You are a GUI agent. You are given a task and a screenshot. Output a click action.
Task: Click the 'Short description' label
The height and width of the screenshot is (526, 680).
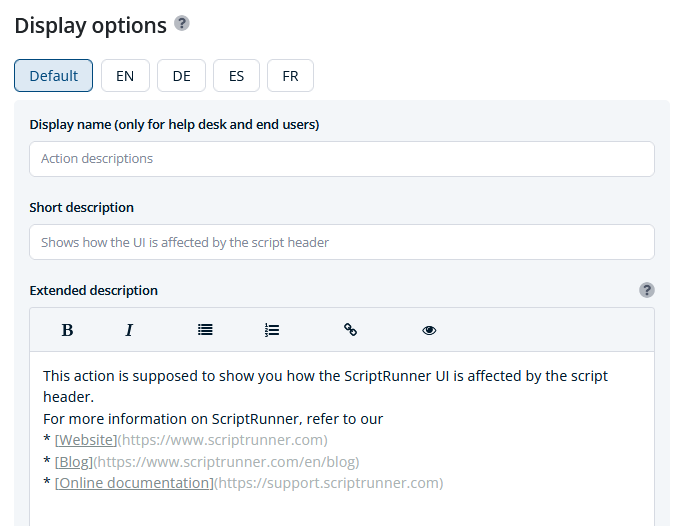pyautogui.click(x=82, y=208)
